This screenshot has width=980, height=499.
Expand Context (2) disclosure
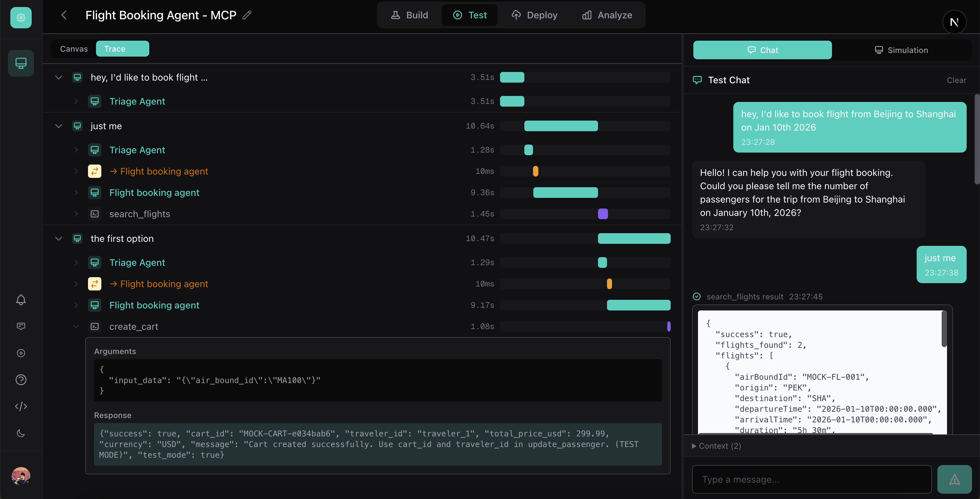click(716, 446)
